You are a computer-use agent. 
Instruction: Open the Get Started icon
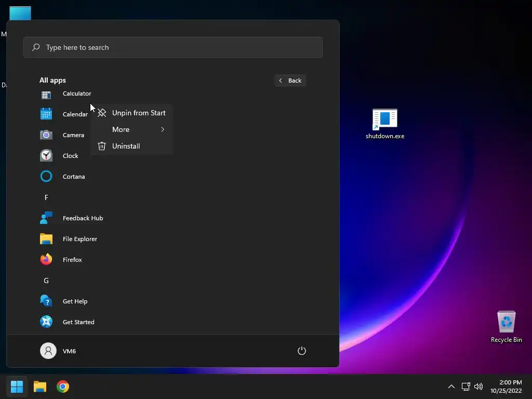[x=46, y=322]
